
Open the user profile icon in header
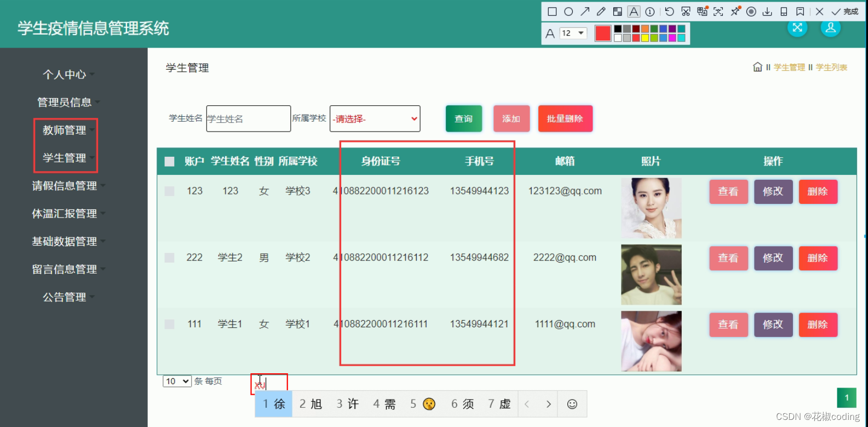[831, 27]
